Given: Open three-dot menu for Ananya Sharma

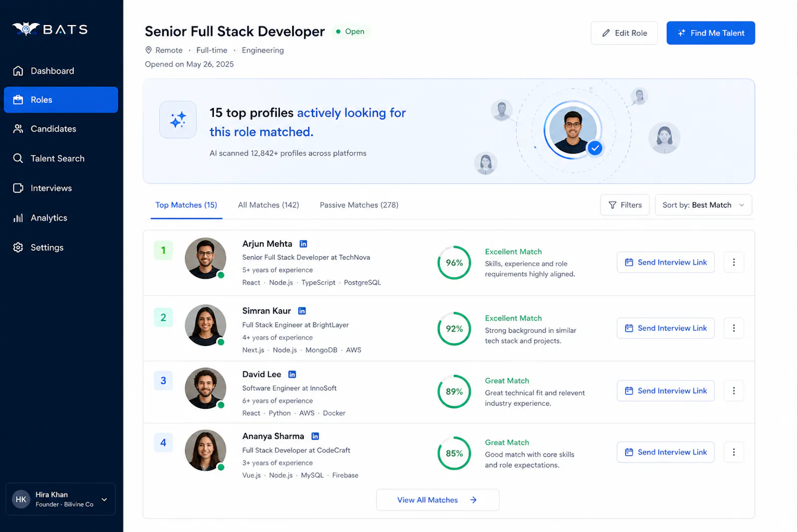Looking at the screenshot, I should 734,452.
